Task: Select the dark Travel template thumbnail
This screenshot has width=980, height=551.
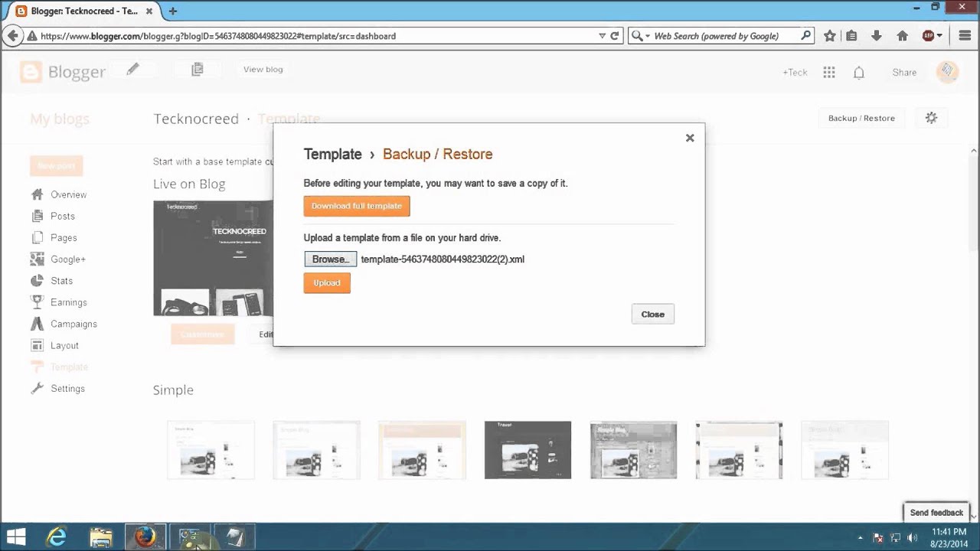Action: [x=528, y=450]
